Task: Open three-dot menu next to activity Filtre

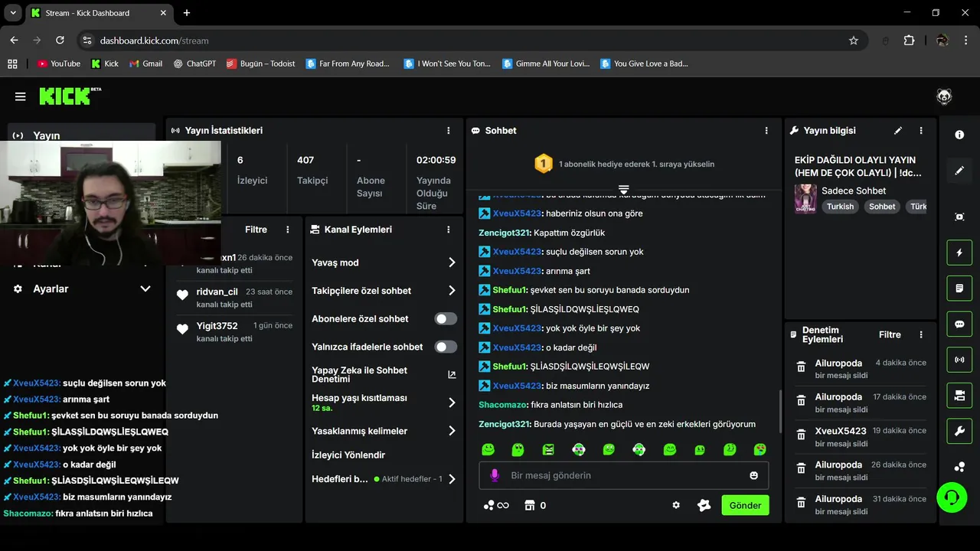Action: [288, 230]
